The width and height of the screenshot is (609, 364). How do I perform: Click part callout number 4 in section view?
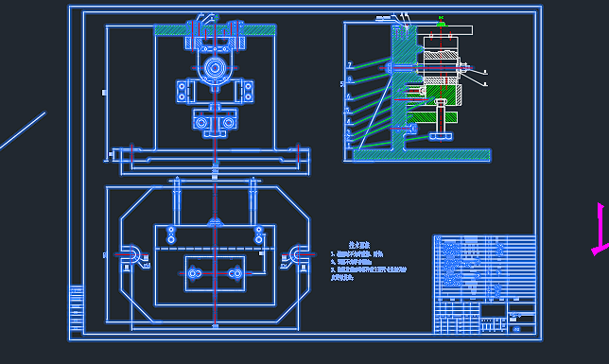click(348, 121)
